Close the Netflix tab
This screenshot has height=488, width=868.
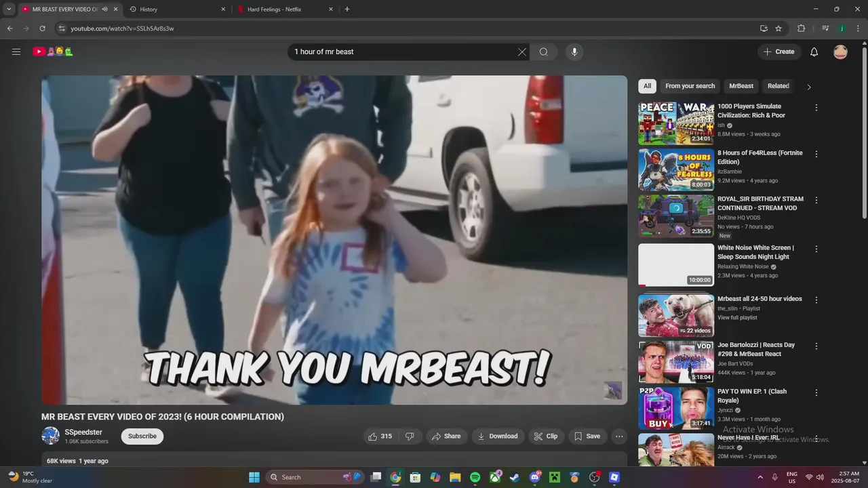pos(331,9)
